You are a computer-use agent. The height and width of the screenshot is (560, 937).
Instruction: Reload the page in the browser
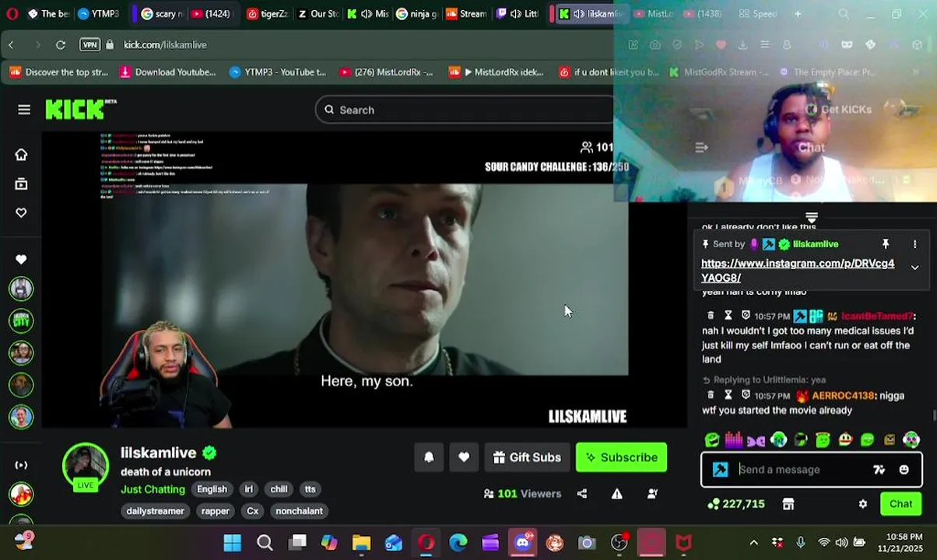point(61,45)
